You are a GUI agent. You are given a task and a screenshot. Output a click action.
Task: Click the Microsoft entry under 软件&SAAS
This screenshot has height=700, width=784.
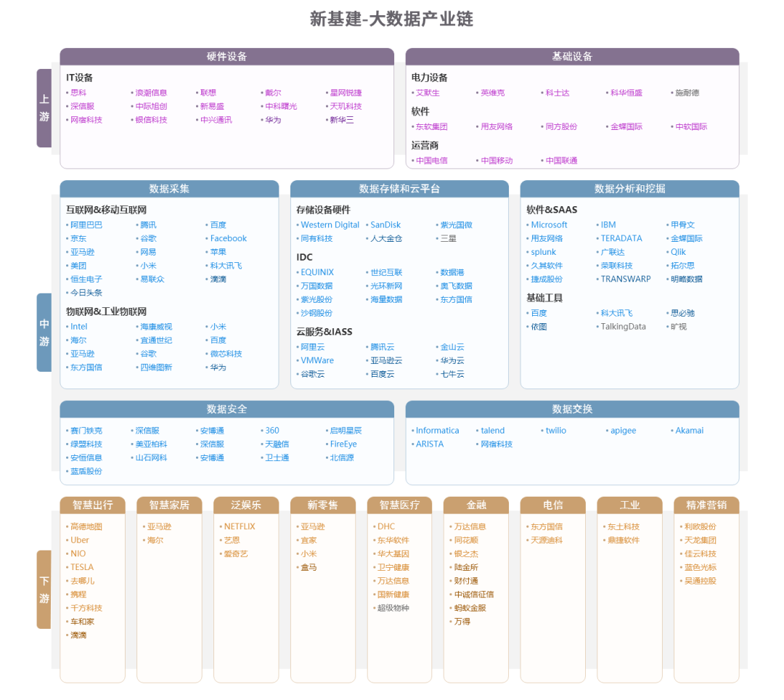pos(548,224)
